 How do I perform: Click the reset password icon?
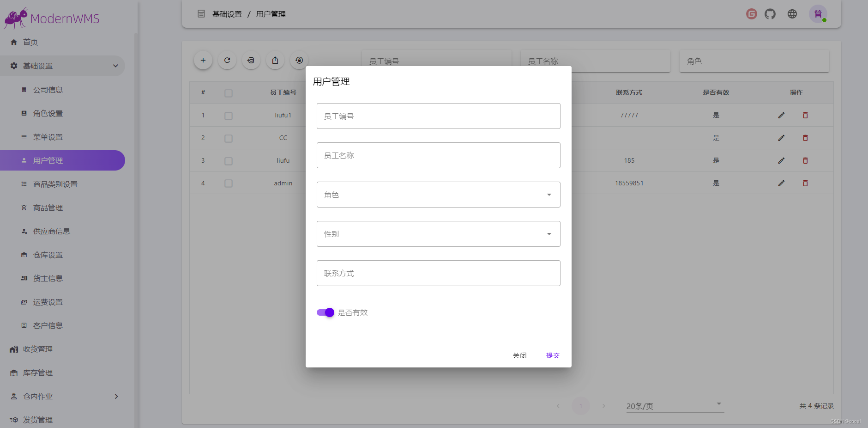click(x=299, y=60)
